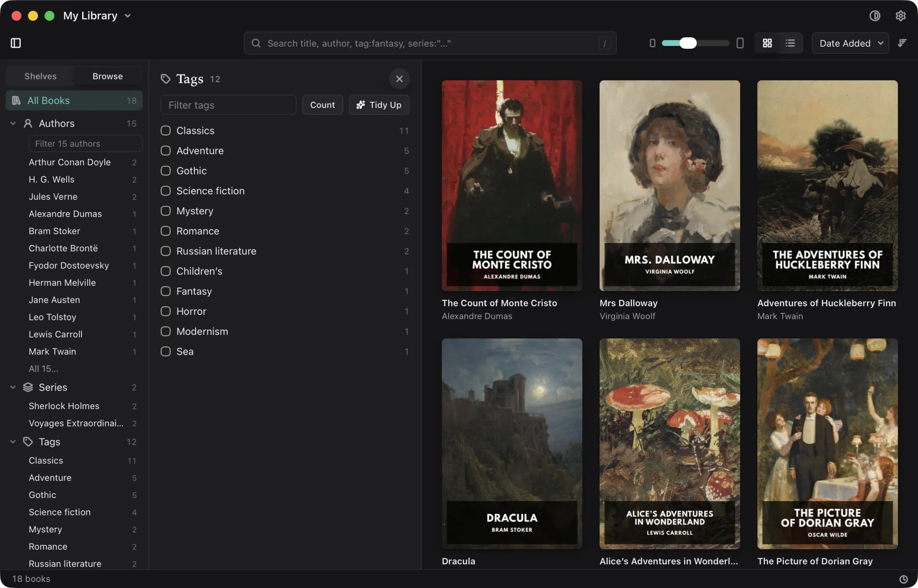This screenshot has width=918, height=588.
Task: Click the Filter tags input field
Action: click(x=228, y=105)
